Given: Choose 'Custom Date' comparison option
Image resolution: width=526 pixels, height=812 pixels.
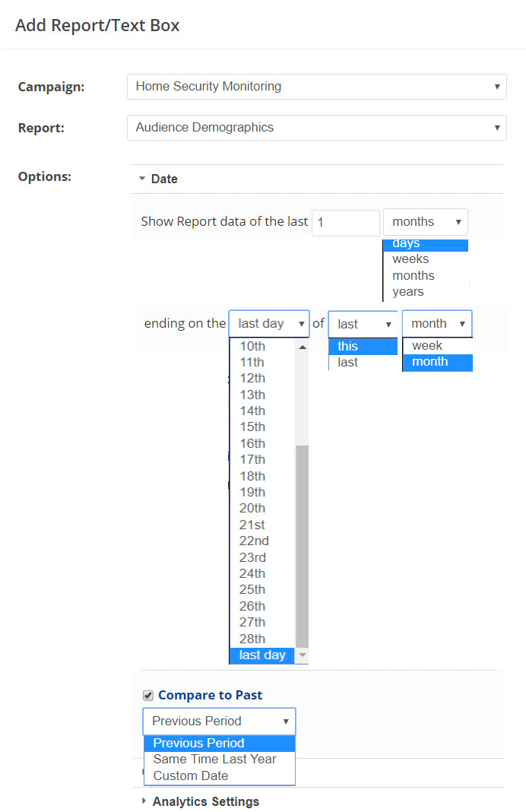Looking at the screenshot, I should [x=191, y=776].
